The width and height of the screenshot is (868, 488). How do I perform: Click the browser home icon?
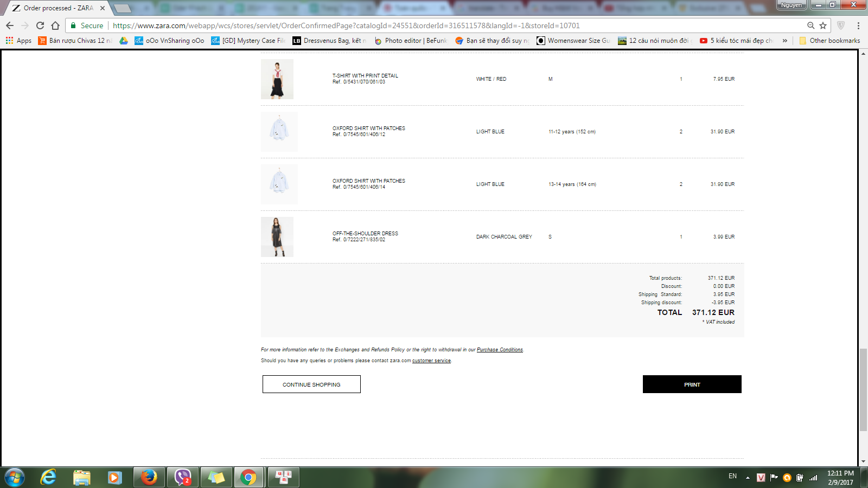click(55, 25)
